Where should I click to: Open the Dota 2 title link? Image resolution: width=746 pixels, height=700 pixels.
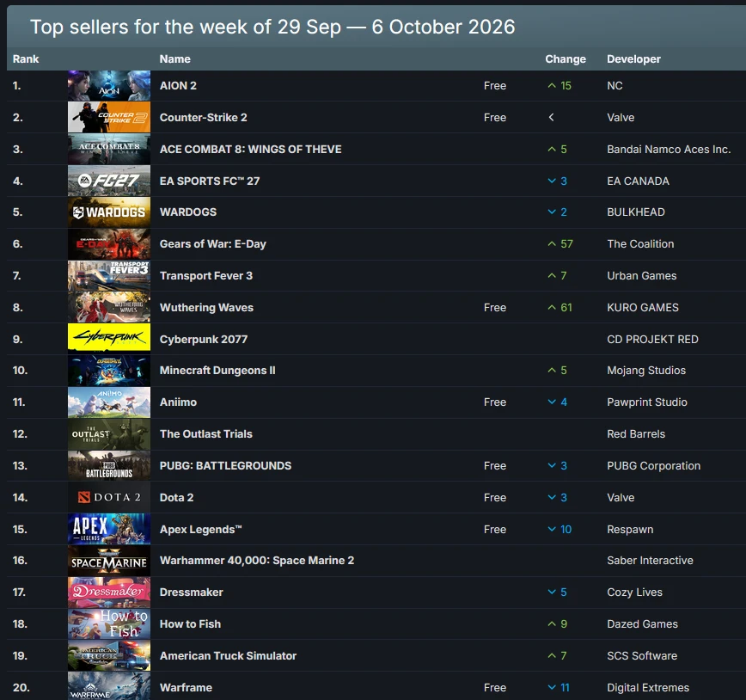pos(176,497)
